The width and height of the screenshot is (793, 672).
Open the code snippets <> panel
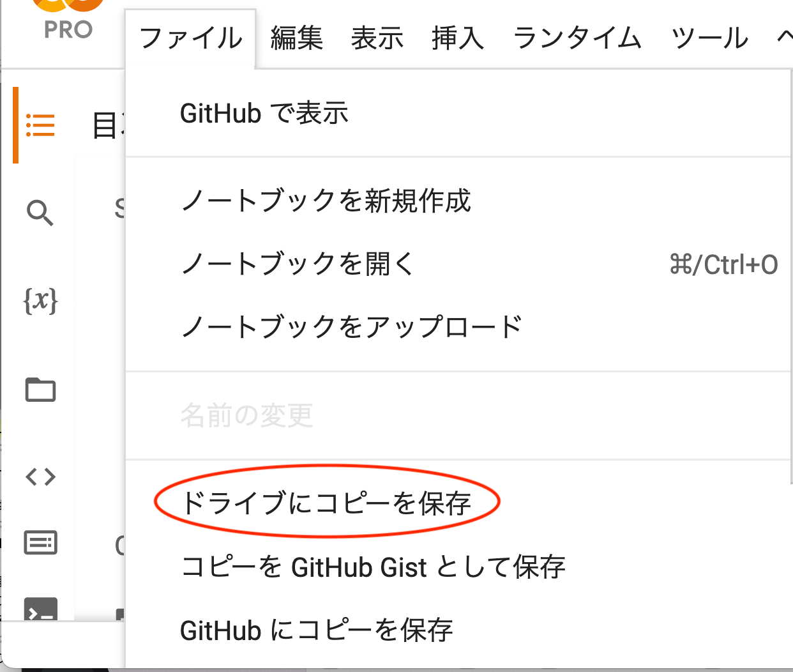(x=40, y=477)
